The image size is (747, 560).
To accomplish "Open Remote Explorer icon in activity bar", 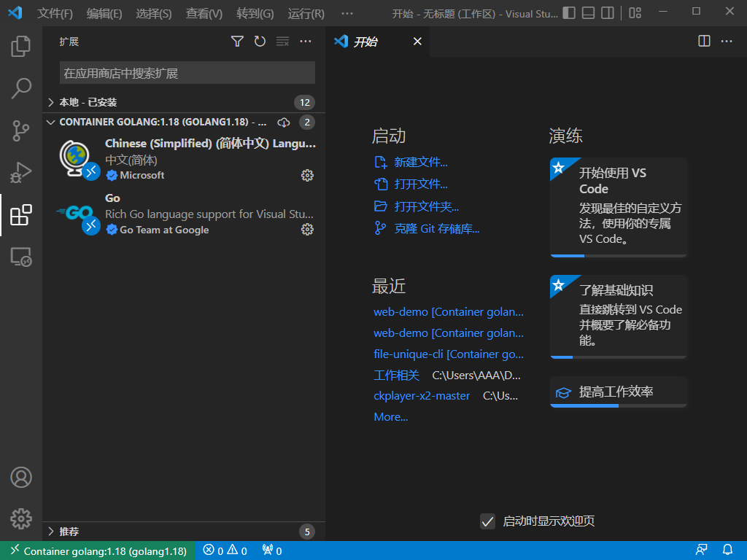I will point(21,257).
